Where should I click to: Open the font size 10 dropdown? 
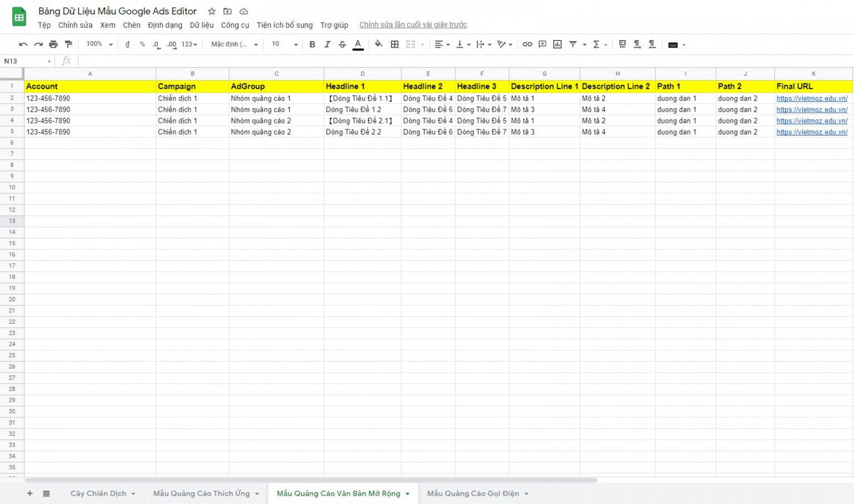[x=285, y=44]
